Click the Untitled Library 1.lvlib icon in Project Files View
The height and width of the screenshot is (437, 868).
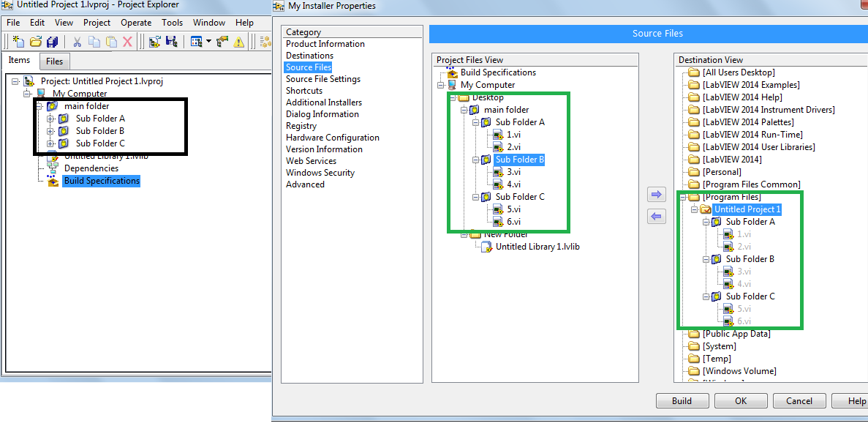(x=486, y=247)
